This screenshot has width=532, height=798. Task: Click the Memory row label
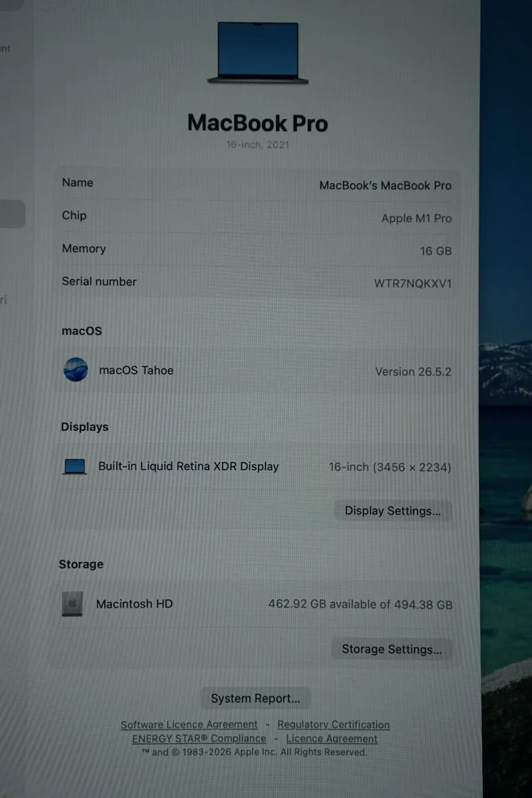click(x=84, y=249)
